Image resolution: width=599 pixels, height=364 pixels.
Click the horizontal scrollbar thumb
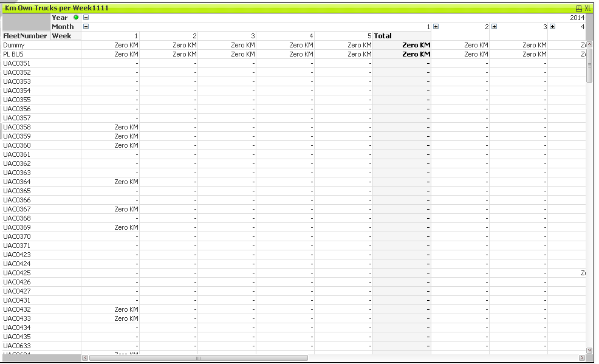pos(198,358)
